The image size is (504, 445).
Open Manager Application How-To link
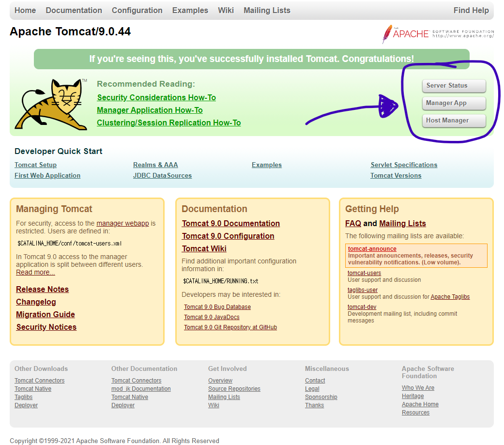150,110
